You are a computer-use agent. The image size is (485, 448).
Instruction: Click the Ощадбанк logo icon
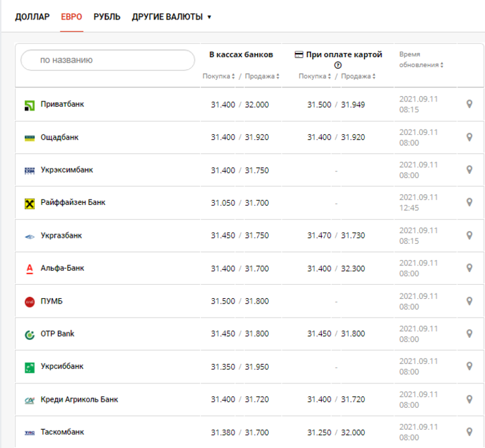[30, 138]
